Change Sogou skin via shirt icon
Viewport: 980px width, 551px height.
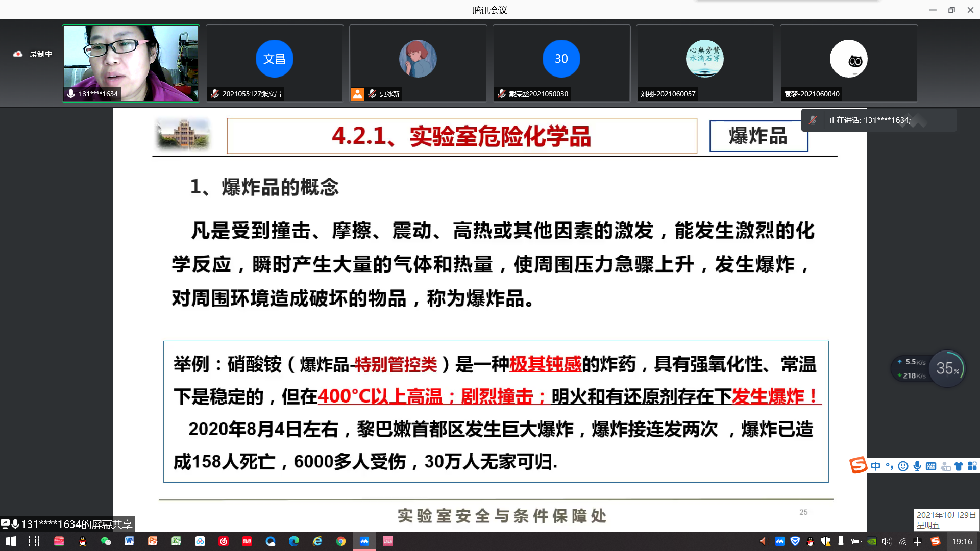click(959, 466)
